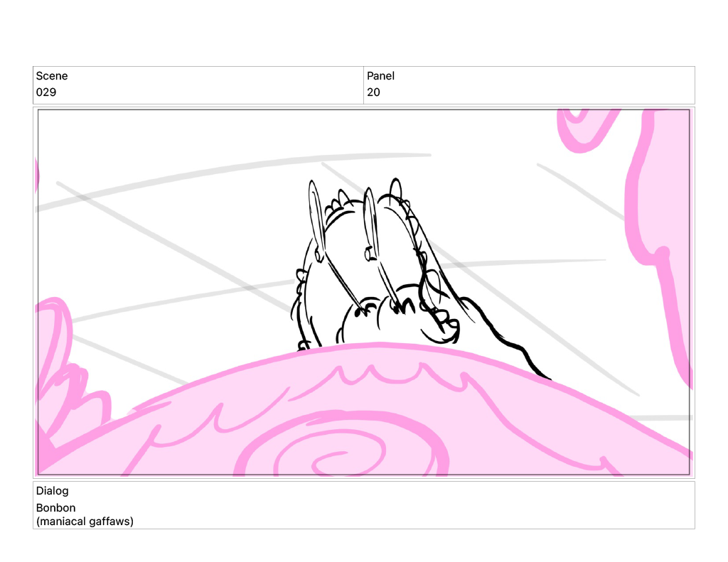Click the (maniacal gaffaws) dialog text
The width and height of the screenshot is (728, 562).
click(x=85, y=522)
